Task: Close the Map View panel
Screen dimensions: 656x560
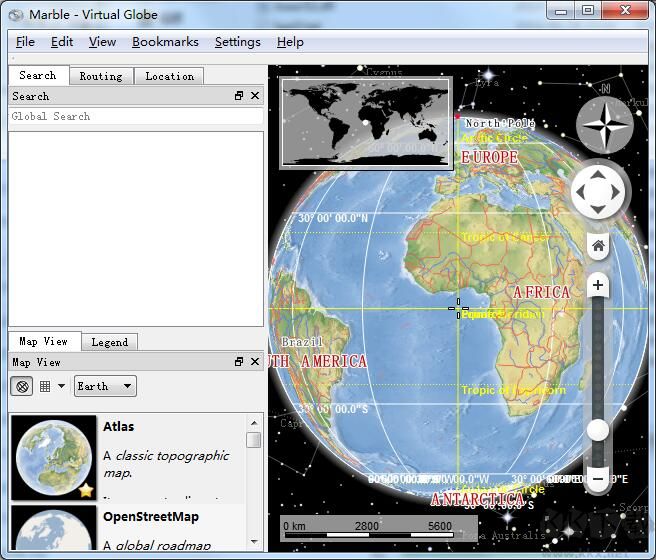Action: coord(255,362)
